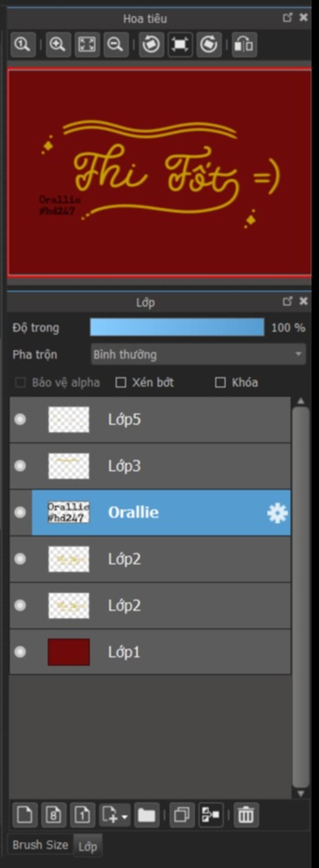
Task: Hide the Lớp5 layer visibility dot
Action: pyautogui.click(x=20, y=420)
